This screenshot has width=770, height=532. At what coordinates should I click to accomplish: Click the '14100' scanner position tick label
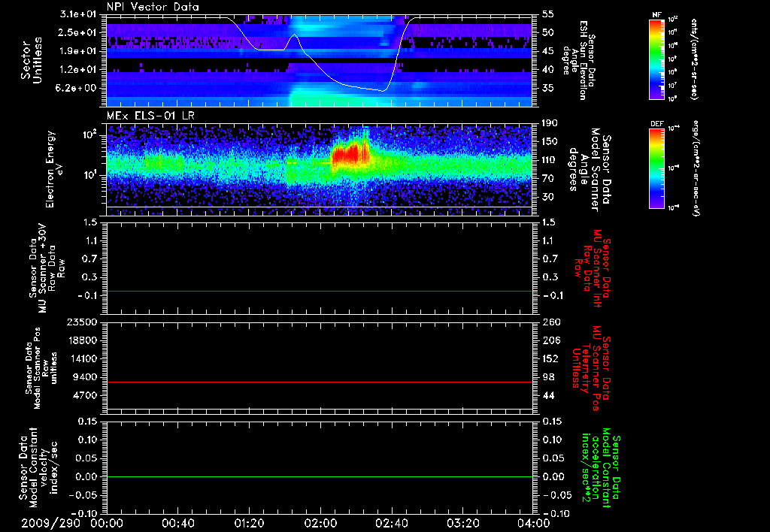tap(82, 358)
